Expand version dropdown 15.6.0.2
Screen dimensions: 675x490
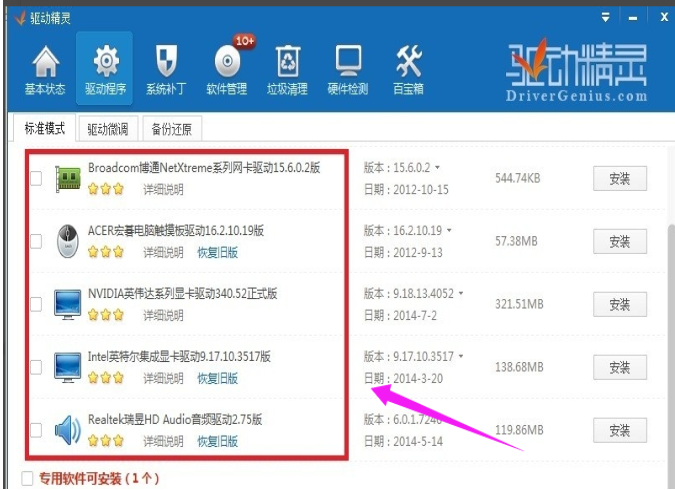[437, 167]
